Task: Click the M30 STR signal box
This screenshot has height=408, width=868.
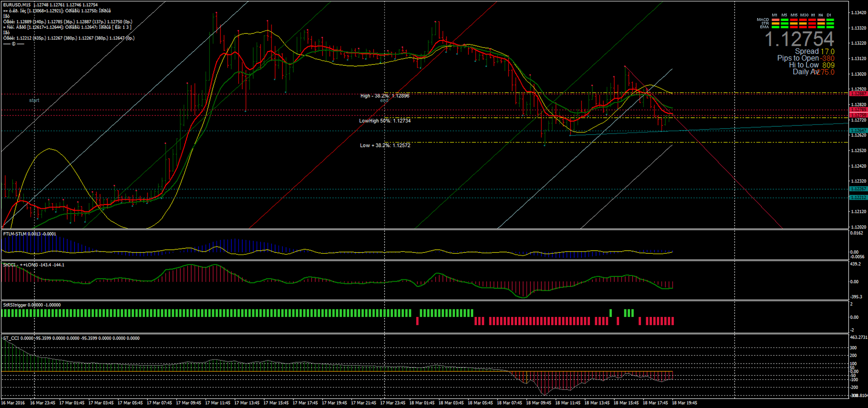Action: (803, 23)
